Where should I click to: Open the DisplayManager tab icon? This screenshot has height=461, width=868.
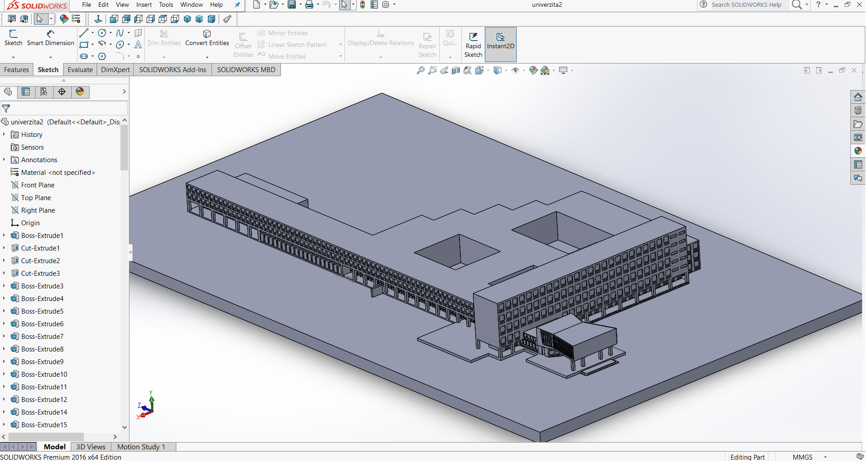[x=80, y=92]
